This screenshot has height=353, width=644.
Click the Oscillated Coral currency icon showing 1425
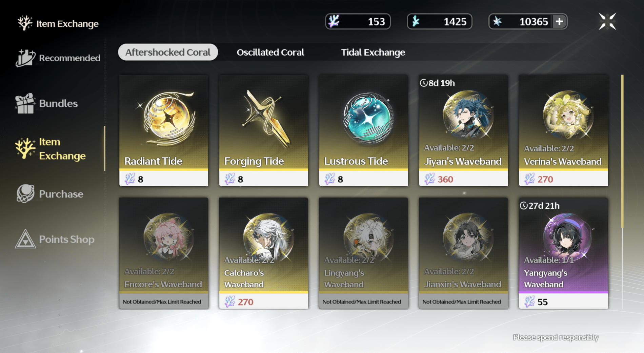pos(416,21)
